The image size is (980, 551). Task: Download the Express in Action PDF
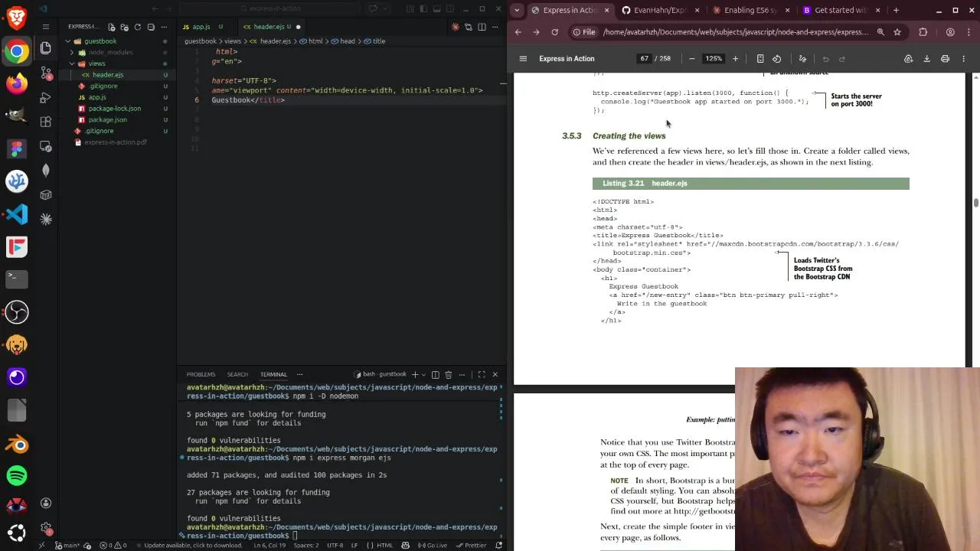tap(926, 59)
